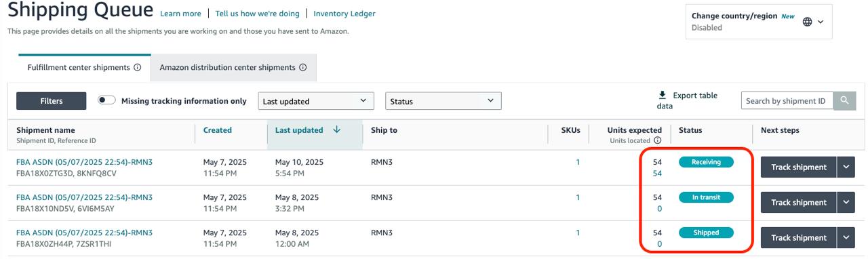Open the Last updated sort dropdown
Viewport: 868px width, 259px height.
(x=316, y=101)
